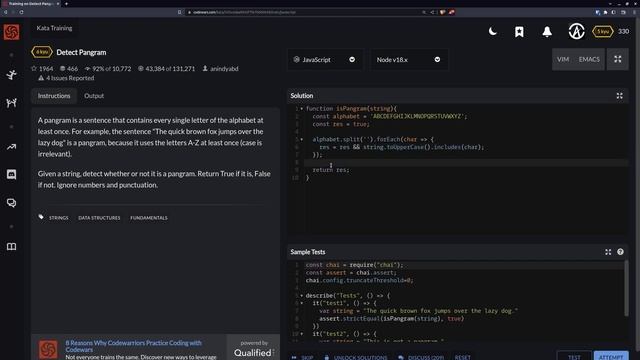Open the Docs book icon in sidebar
The width and height of the screenshot is (640, 360).
coord(11,247)
